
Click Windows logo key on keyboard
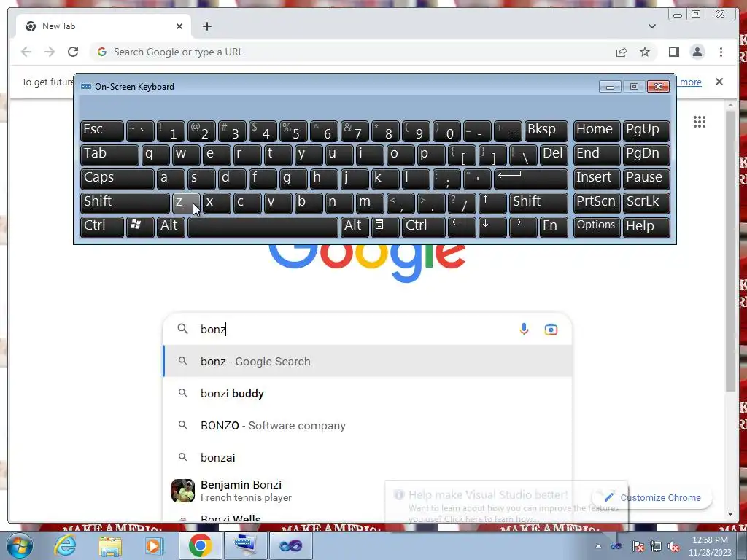[x=140, y=227]
